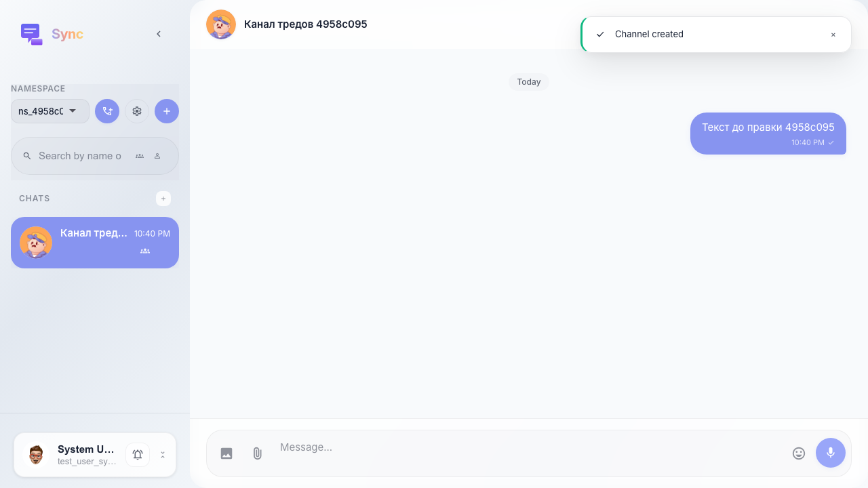Click the round plus button in the namespace row

[167, 111]
